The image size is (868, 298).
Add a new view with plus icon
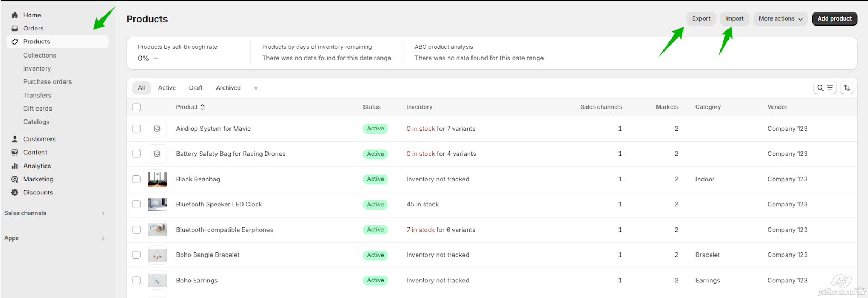point(256,88)
